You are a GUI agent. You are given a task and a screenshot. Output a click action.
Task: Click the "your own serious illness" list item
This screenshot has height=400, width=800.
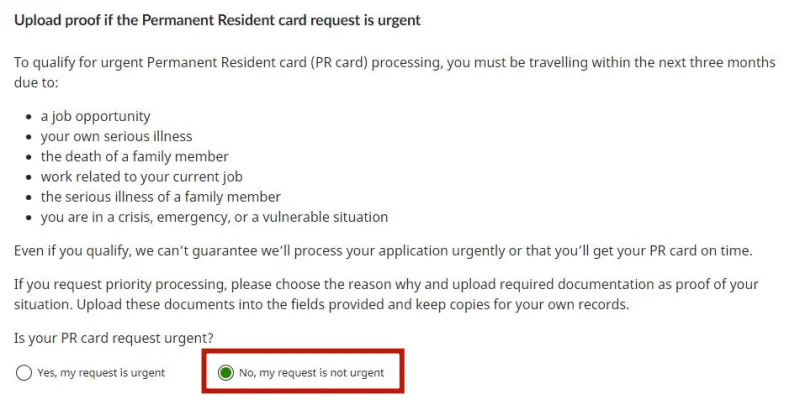point(116,137)
